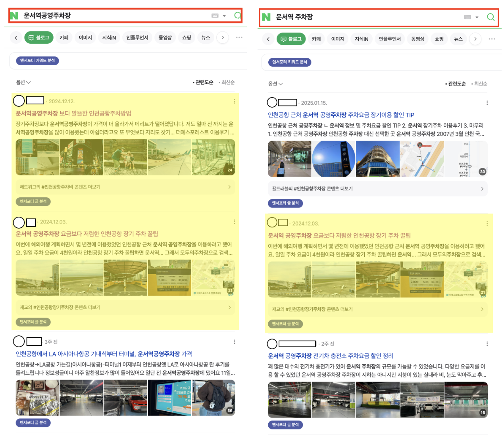Select 쇼핑 tab in right panel
The width and height of the screenshot is (504, 439).
point(439,39)
